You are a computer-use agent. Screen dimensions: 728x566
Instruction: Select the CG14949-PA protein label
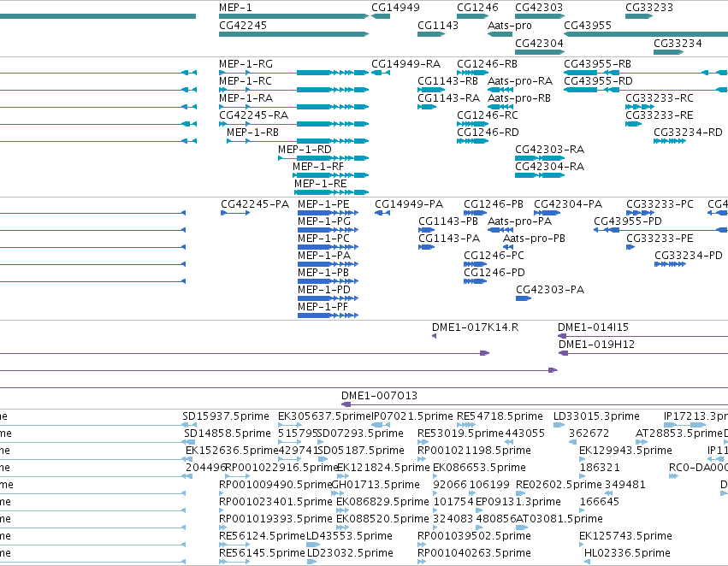point(409,204)
